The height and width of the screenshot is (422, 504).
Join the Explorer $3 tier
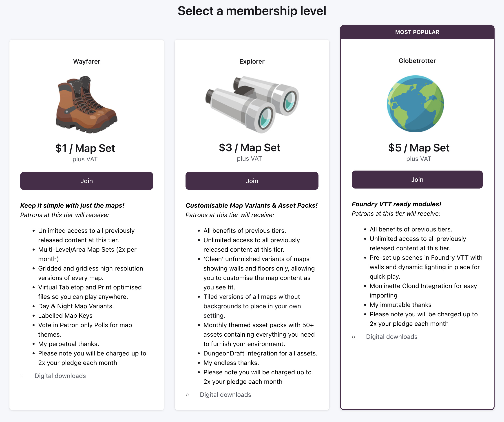point(252,181)
